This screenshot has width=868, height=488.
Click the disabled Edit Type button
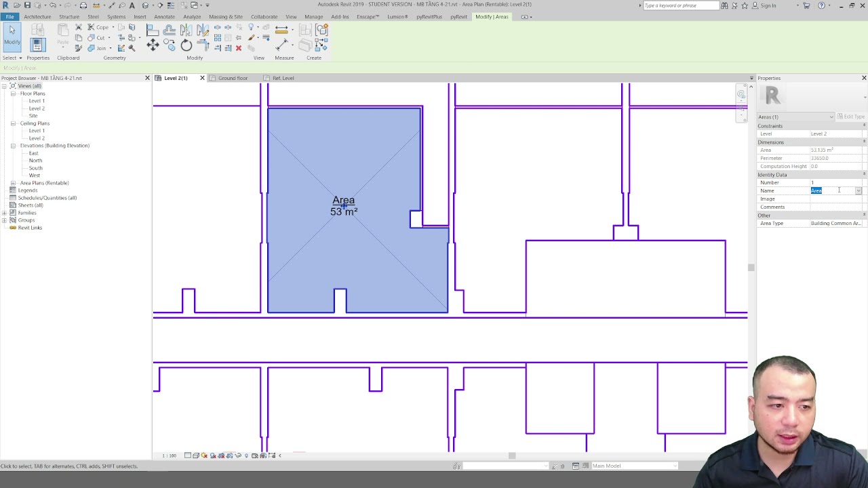(850, 117)
